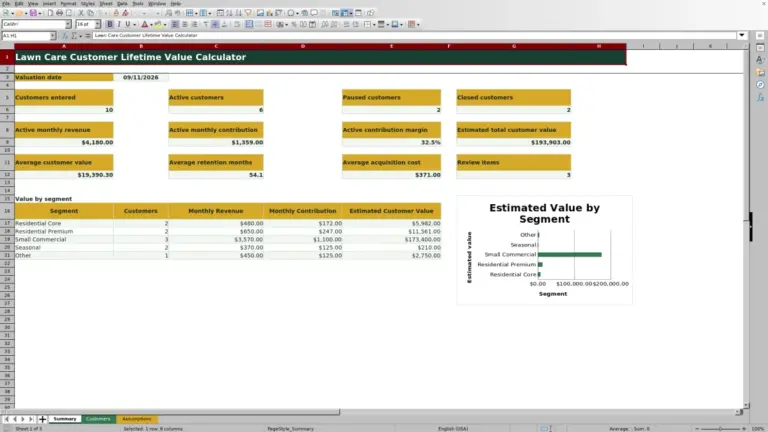Click the Align Left icon
This screenshot has height=432, width=768.
175,24
